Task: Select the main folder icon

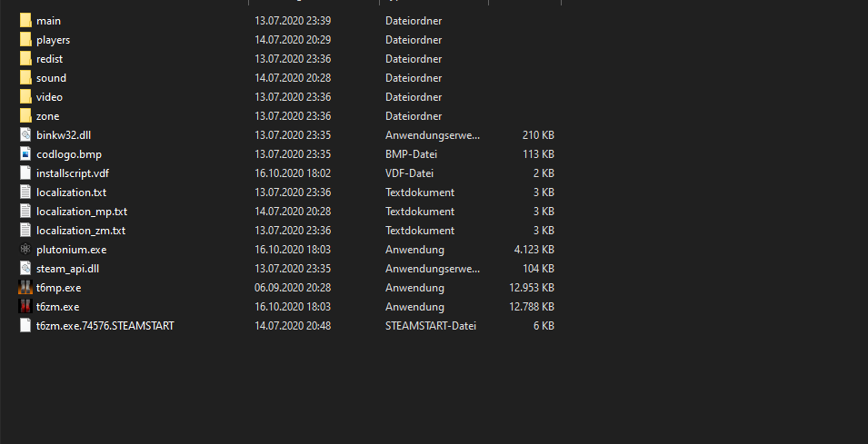Action: (25, 21)
